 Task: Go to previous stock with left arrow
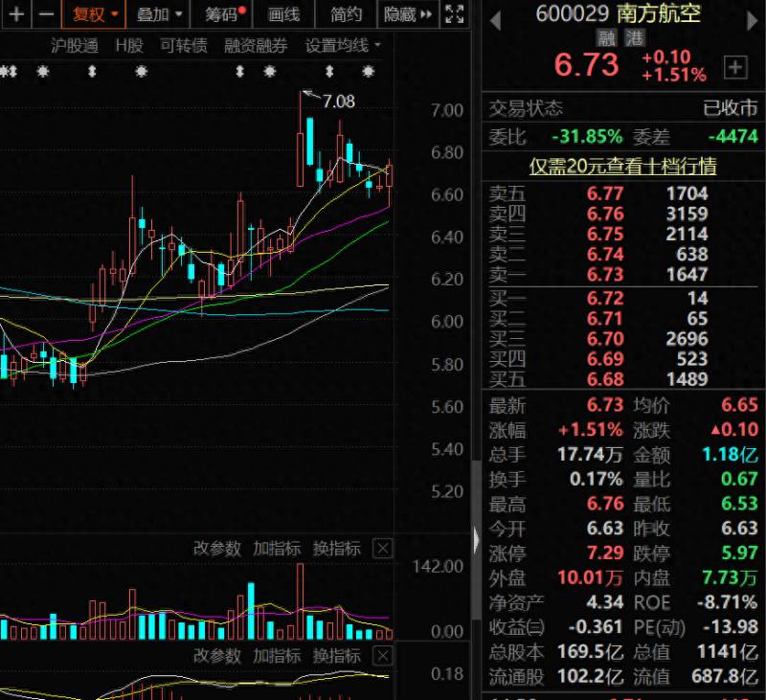[495, 21]
